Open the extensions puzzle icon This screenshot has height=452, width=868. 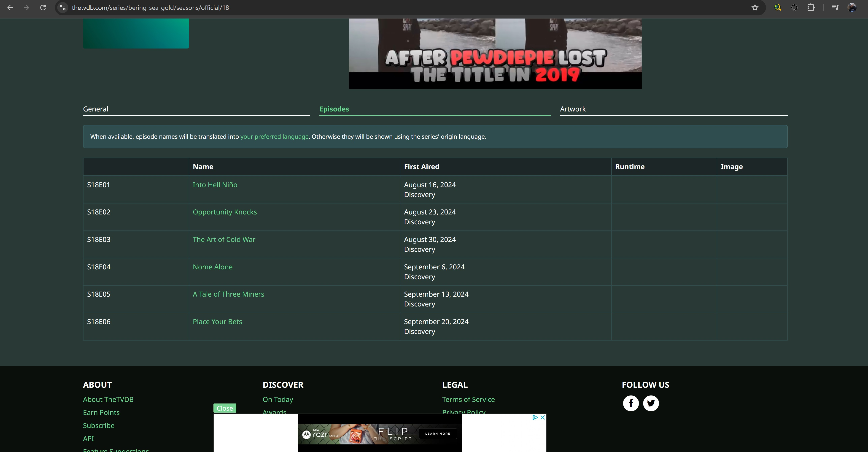[x=811, y=7]
